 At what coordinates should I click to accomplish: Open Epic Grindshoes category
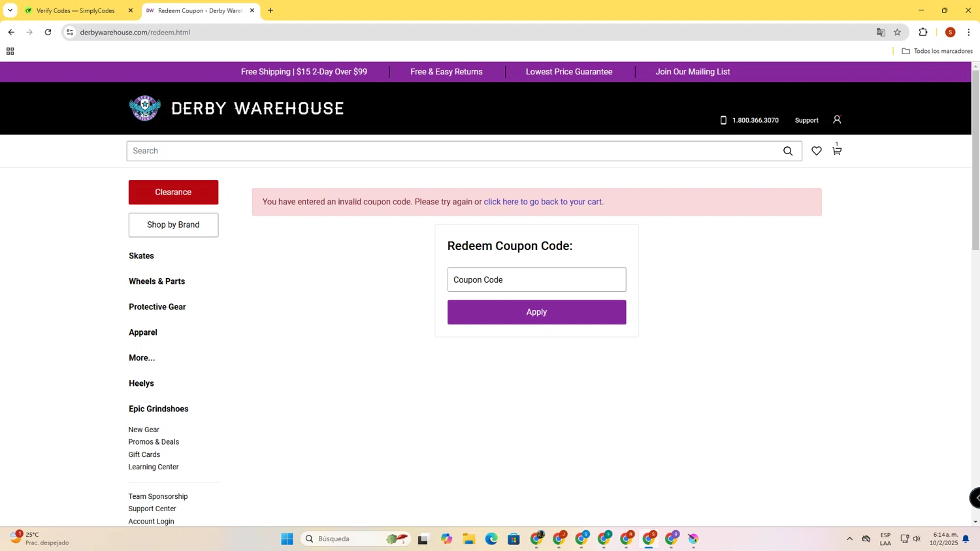158,409
